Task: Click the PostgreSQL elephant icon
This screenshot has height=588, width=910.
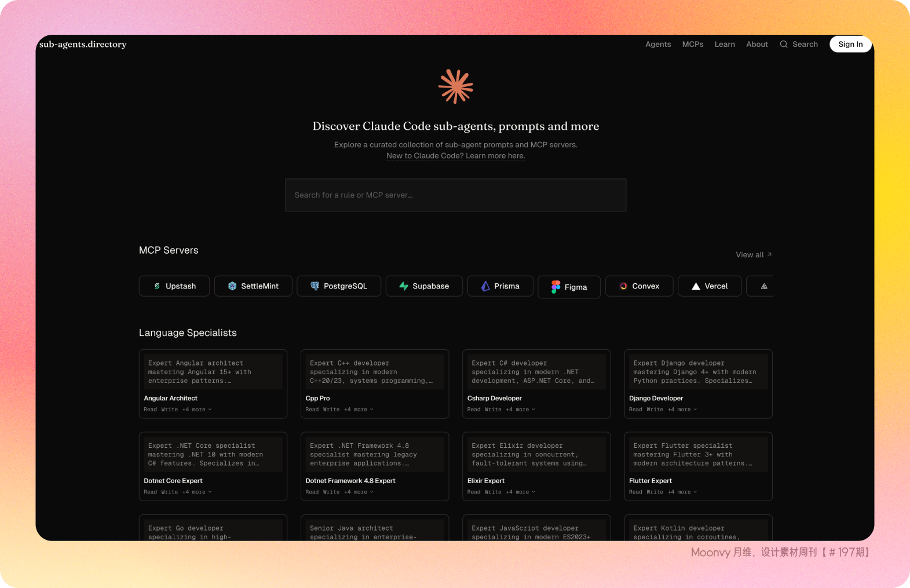Action: (315, 286)
